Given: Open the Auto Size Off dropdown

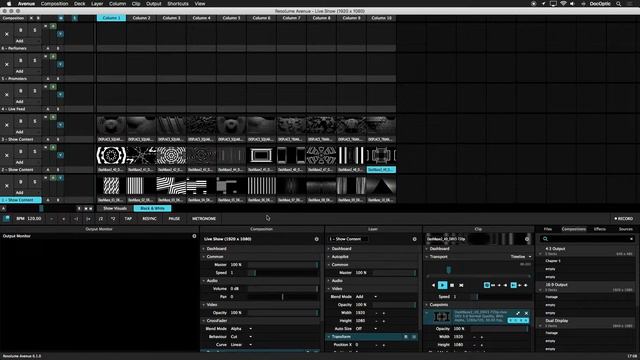Looking at the screenshot, I should tap(366, 329).
